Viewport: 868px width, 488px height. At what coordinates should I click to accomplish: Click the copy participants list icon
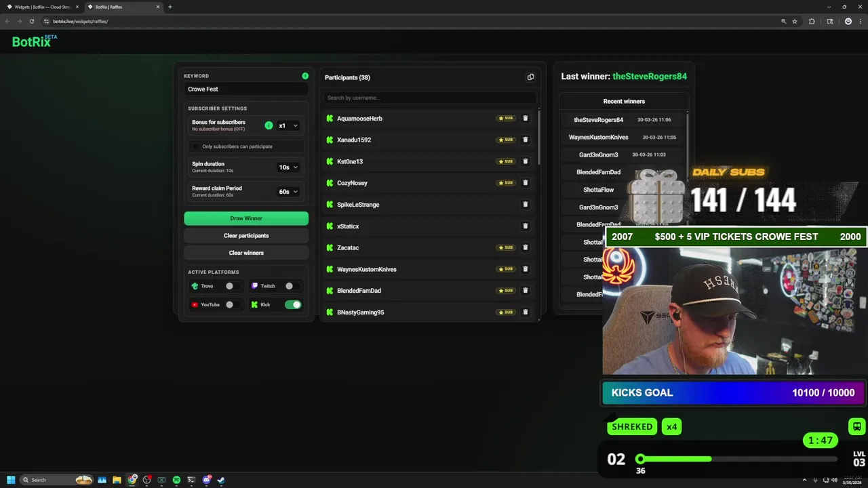point(530,77)
